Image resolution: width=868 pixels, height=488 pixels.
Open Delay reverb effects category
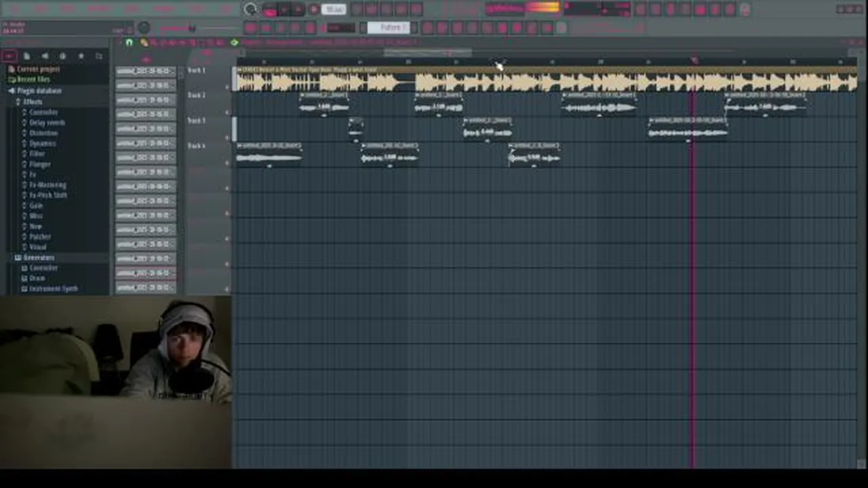point(47,123)
